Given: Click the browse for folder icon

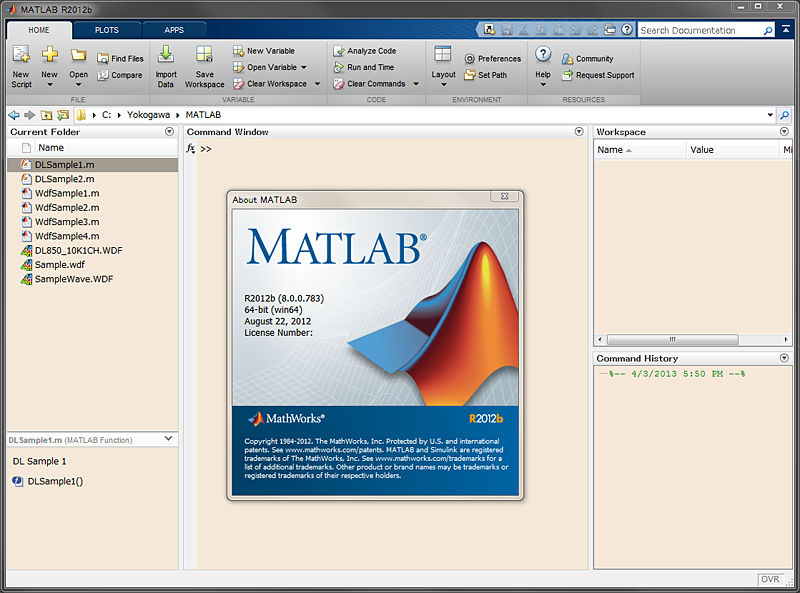Looking at the screenshot, I should click(x=63, y=115).
